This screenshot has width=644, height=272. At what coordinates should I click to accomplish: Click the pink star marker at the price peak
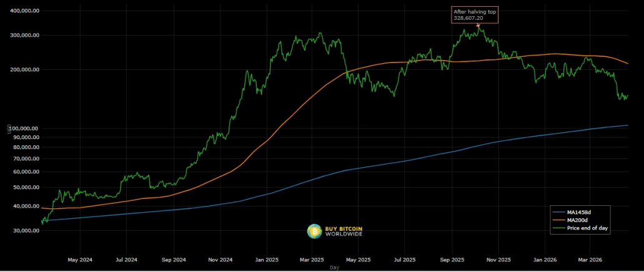[478, 26]
